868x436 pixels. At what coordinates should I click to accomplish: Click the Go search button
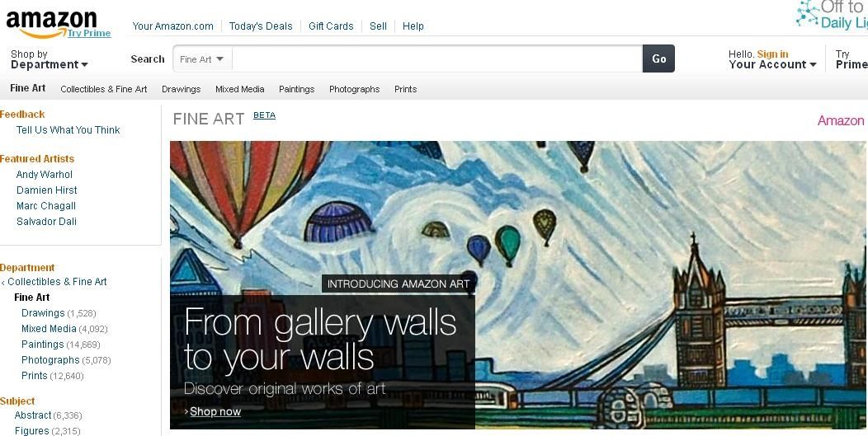[658, 59]
